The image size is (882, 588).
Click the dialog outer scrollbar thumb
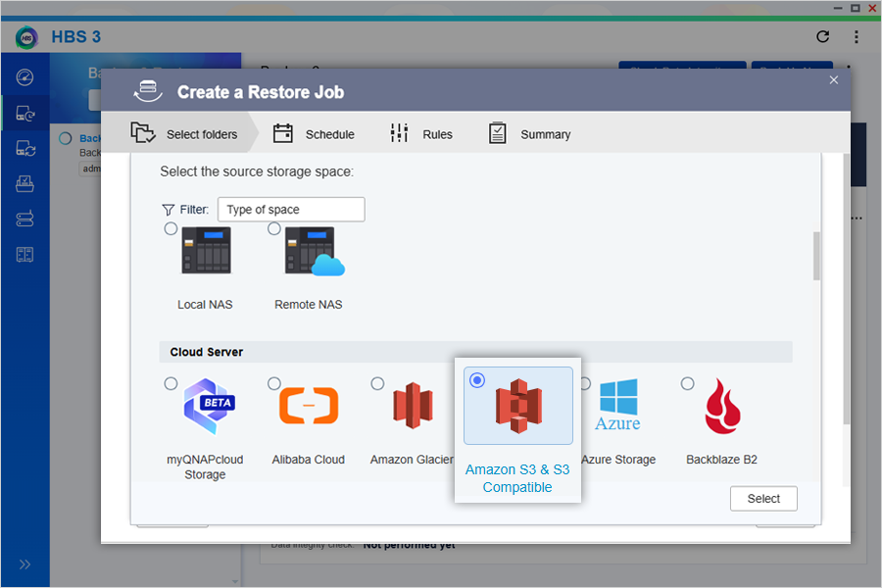click(846, 289)
